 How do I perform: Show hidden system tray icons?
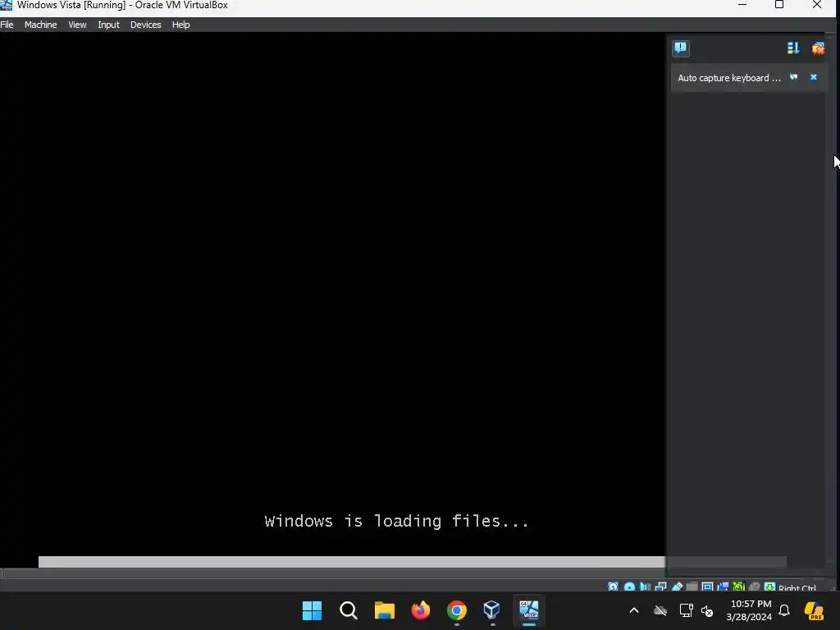coord(634,610)
